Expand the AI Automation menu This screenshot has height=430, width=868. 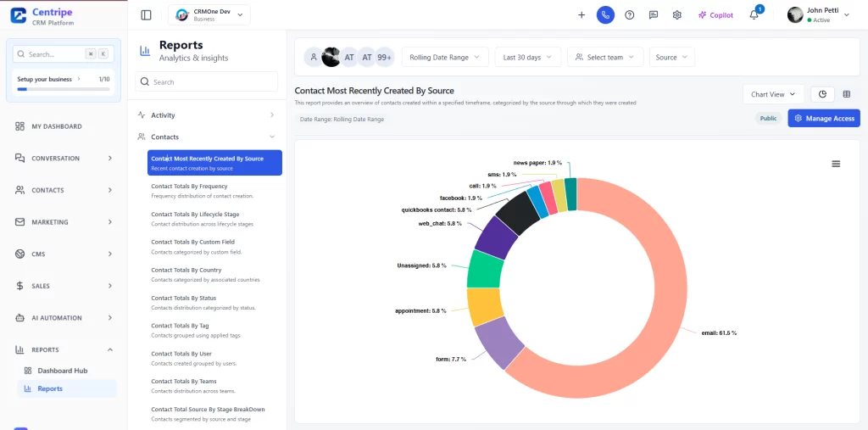[64, 318]
